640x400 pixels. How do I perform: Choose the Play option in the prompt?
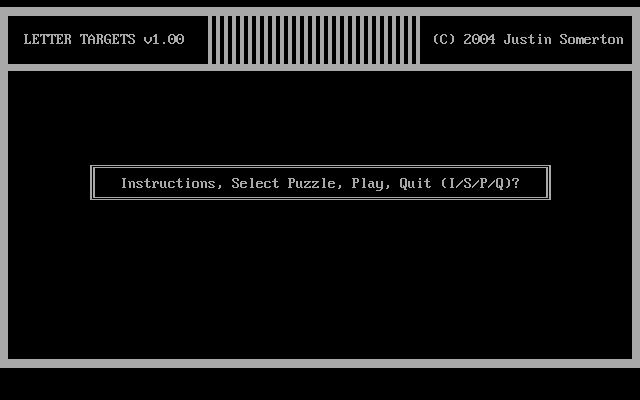coord(367,183)
